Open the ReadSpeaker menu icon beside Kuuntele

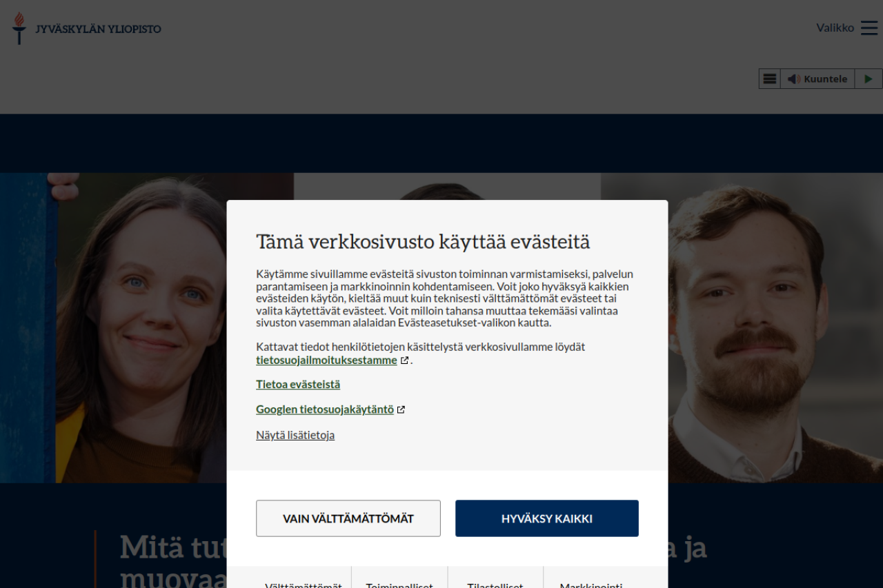(770, 79)
